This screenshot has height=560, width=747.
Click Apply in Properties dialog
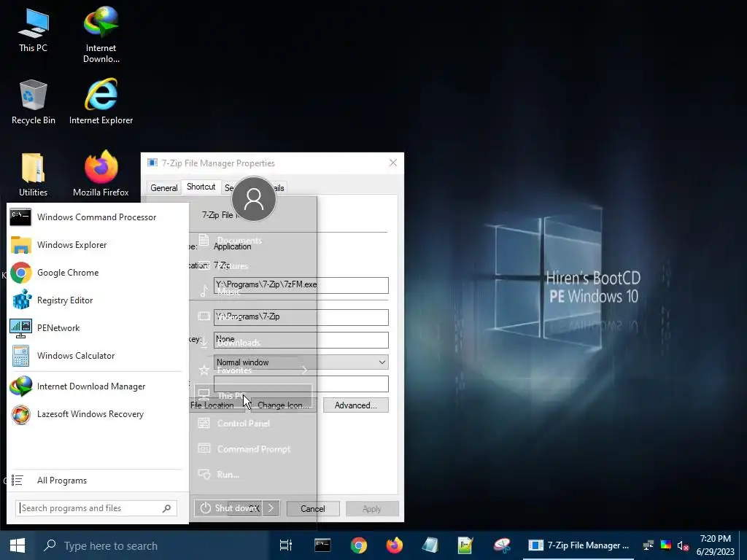(372, 509)
